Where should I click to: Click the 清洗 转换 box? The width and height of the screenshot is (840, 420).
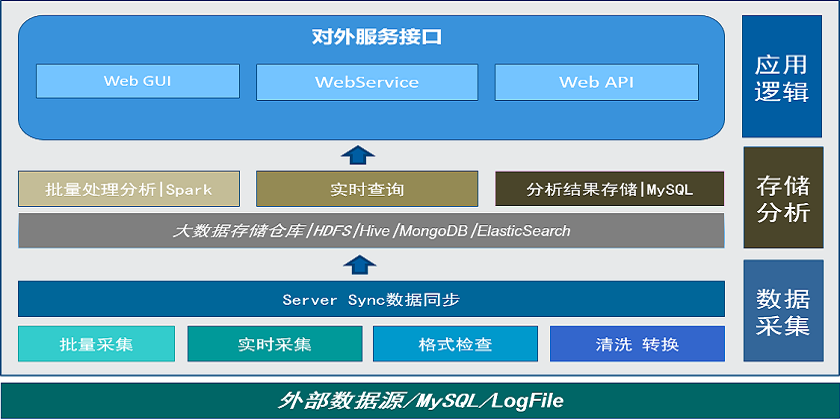(x=637, y=344)
